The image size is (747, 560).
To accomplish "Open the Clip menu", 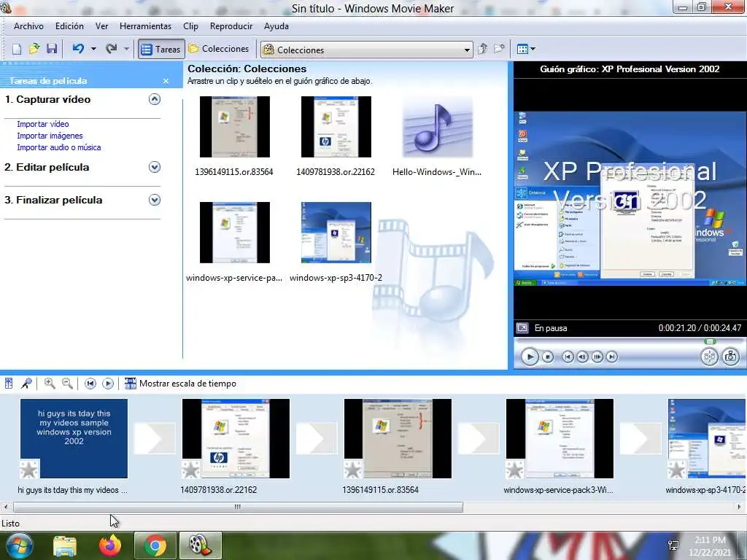I will coord(190,26).
